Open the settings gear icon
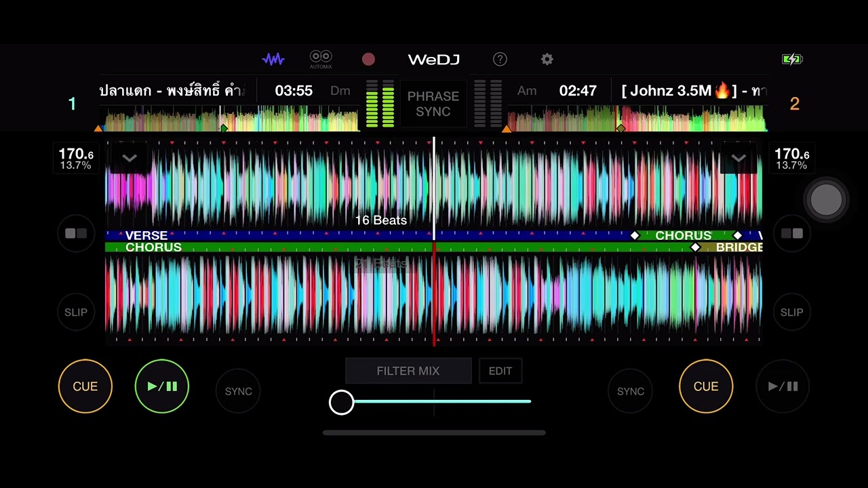 click(x=547, y=60)
